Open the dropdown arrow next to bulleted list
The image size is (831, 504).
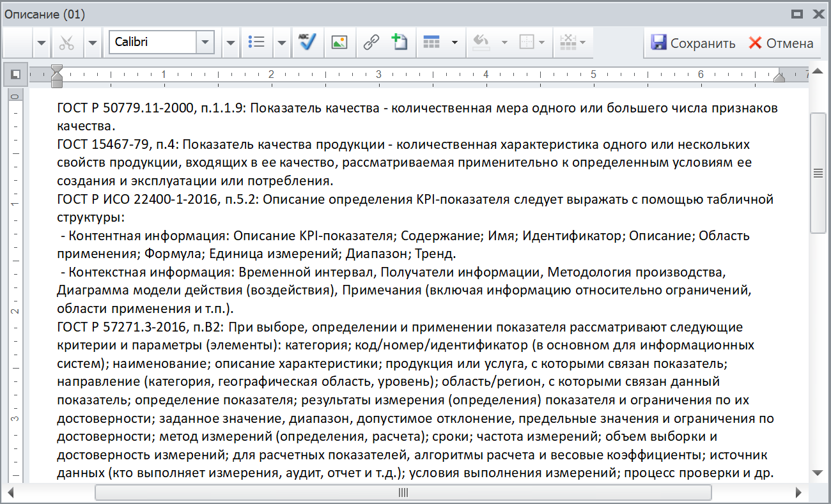pos(282,43)
